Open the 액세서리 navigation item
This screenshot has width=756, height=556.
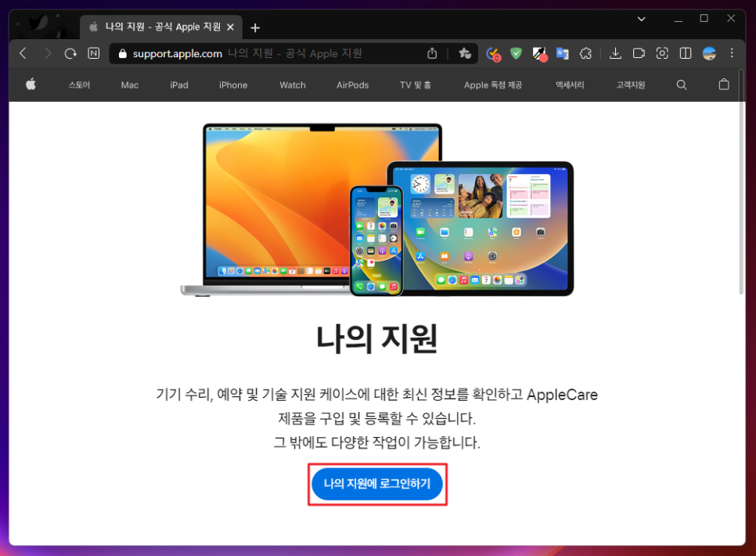[570, 85]
